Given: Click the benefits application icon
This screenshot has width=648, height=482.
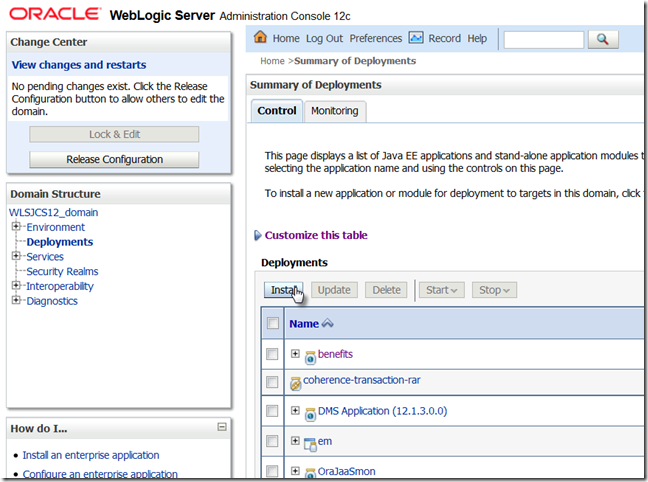Looking at the screenshot, I should pyautogui.click(x=310, y=356).
